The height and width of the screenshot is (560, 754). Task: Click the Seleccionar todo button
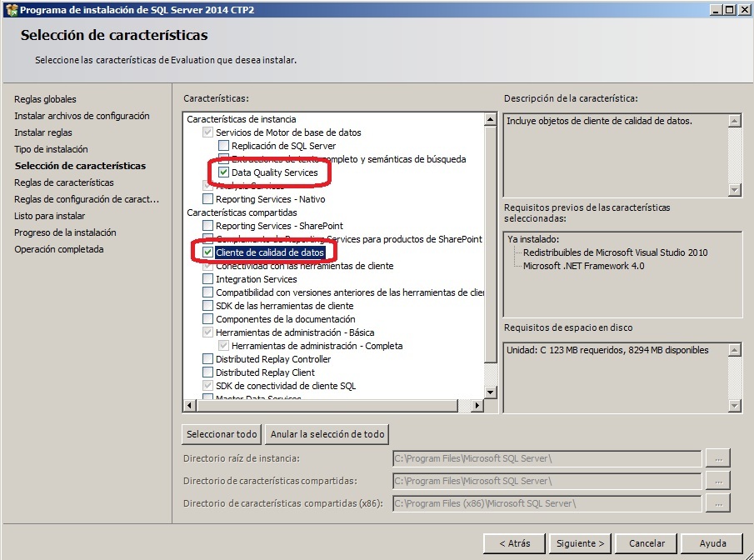coord(221,434)
